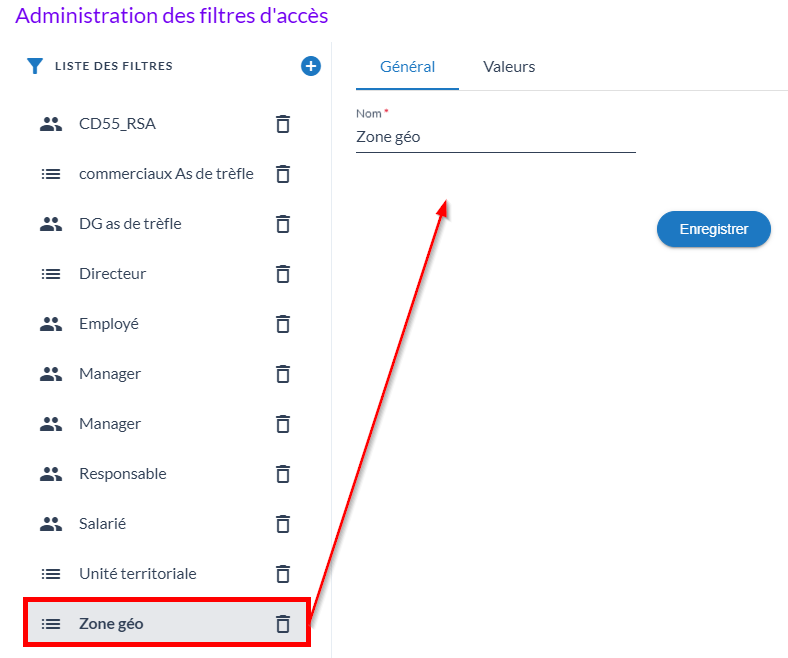Viewport: 788px width, 658px height.
Task: Click trash icon next to Directeur
Action: pyautogui.click(x=283, y=274)
